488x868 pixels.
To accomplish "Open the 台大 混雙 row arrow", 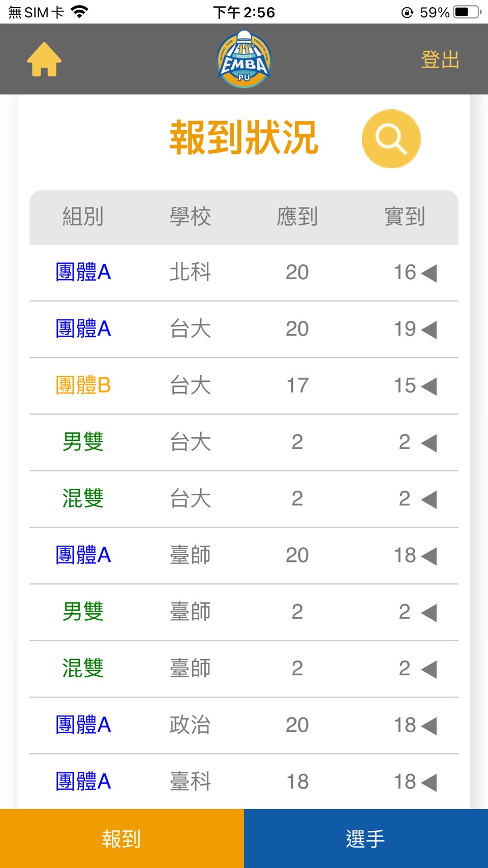I will coord(429,499).
